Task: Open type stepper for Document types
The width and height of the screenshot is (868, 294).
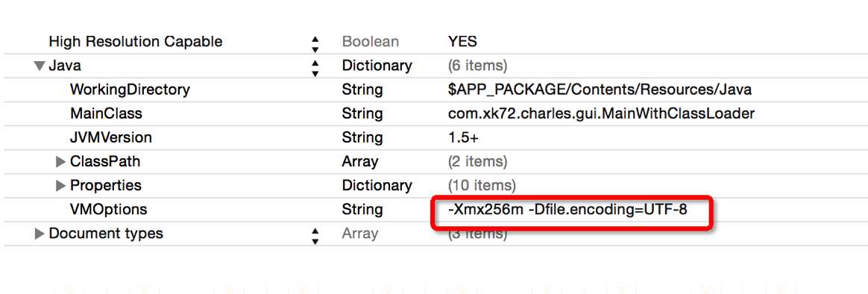Action: pyautogui.click(x=315, y=235)
